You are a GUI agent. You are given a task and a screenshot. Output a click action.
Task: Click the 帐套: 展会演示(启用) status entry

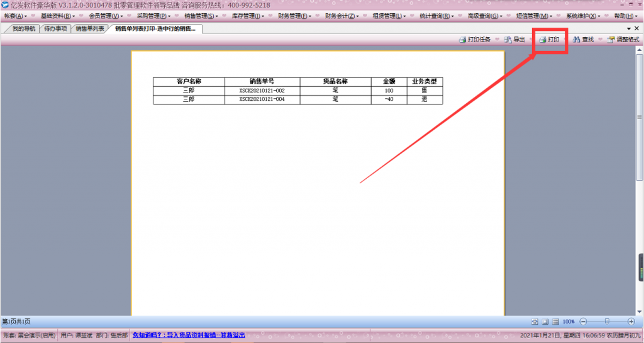(29, 335)
